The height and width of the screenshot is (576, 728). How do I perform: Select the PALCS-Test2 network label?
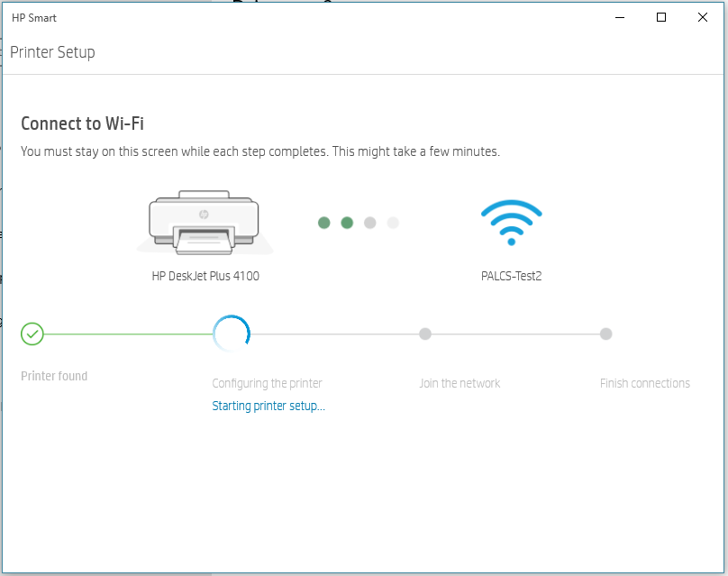511,277
